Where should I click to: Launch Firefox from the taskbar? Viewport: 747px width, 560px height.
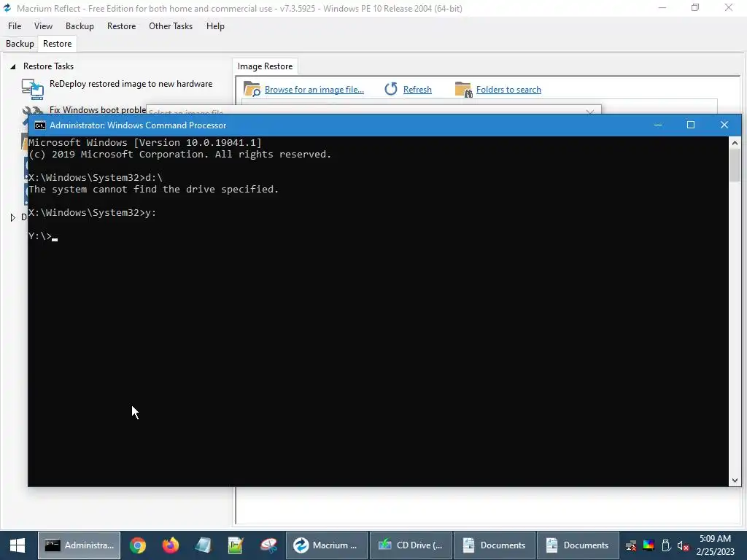tap(171, 545)
